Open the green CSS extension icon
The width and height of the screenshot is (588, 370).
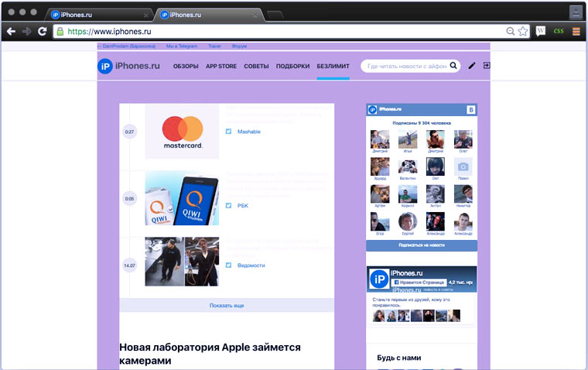tap(559, 32)
